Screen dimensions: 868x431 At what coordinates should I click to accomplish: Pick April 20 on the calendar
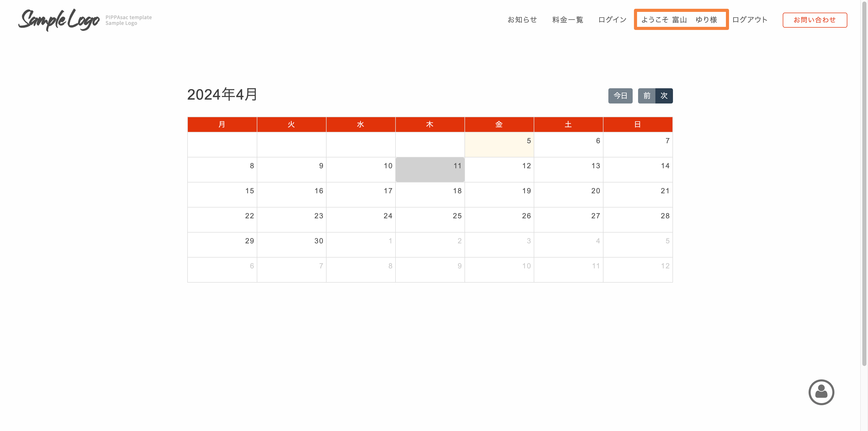pos(568,194)
